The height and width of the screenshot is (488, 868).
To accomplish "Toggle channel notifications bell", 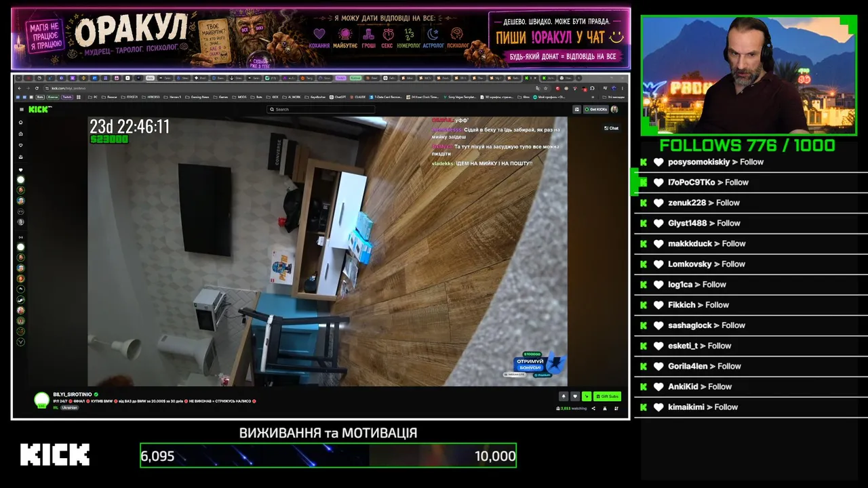I will click(563, 396).
